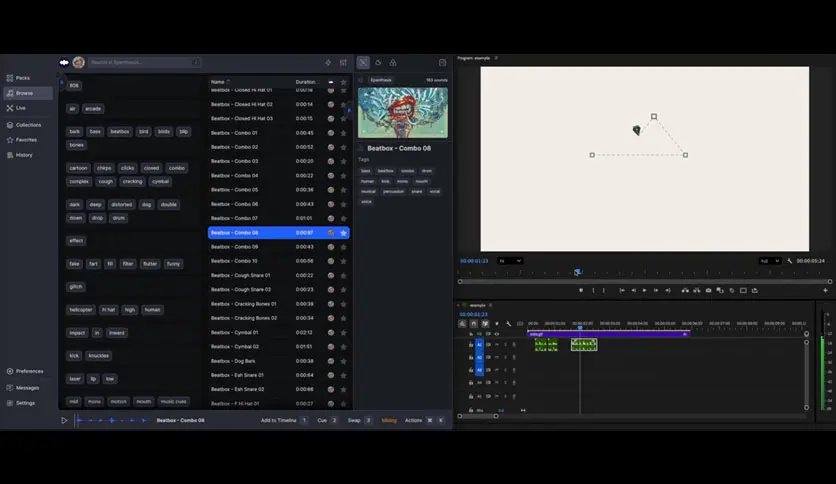Click Go to In point button

click(622, 291)
